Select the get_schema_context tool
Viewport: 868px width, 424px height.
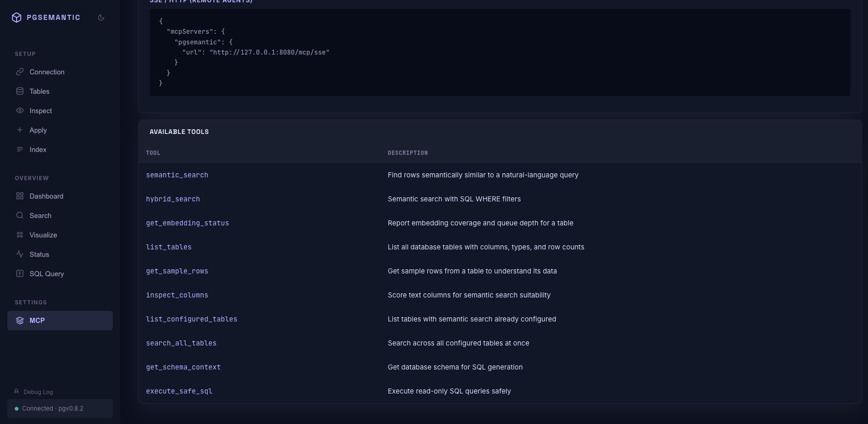click(183, 367)
